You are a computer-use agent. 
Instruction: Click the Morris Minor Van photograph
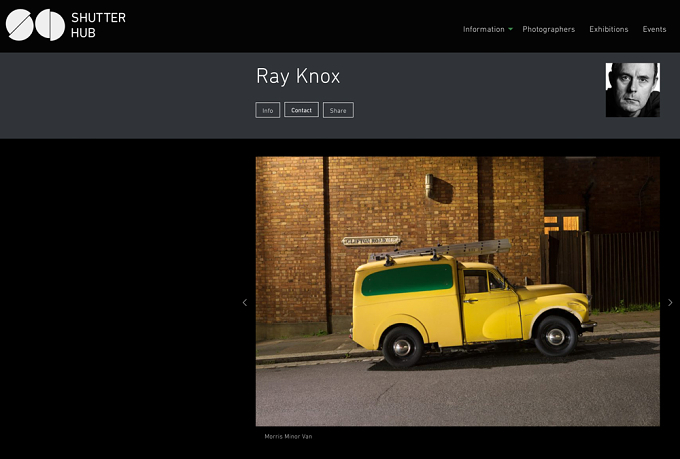pyautogui.click(x=458, y=291)
